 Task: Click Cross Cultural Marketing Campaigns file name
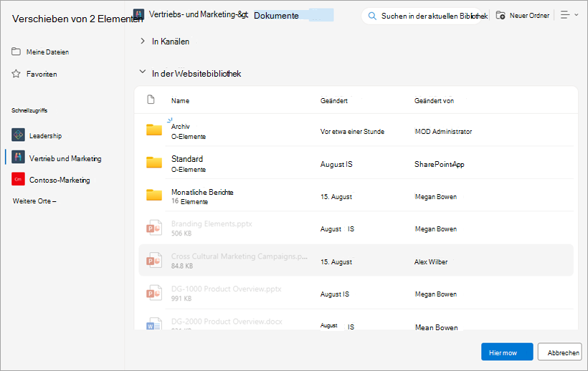coord(240,256)
